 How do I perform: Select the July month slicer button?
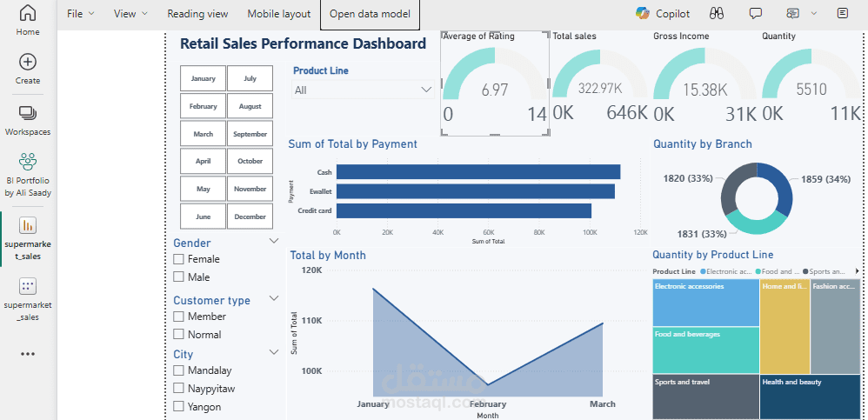coord(250,78)
